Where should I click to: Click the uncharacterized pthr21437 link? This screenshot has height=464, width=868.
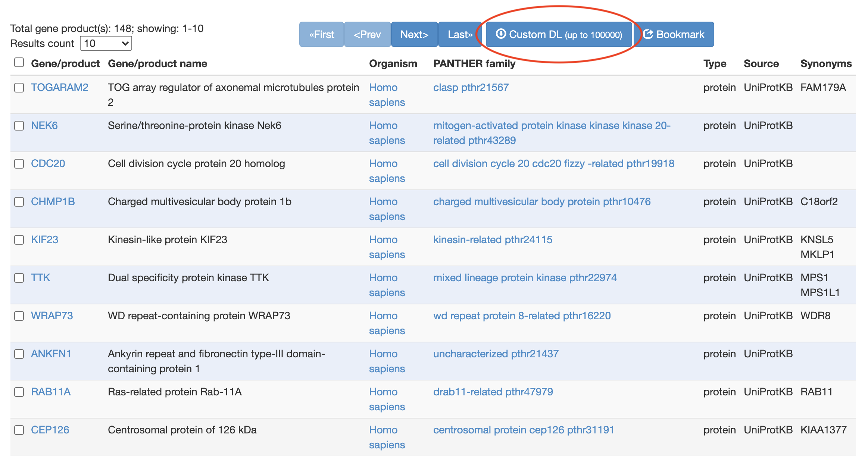496,354
